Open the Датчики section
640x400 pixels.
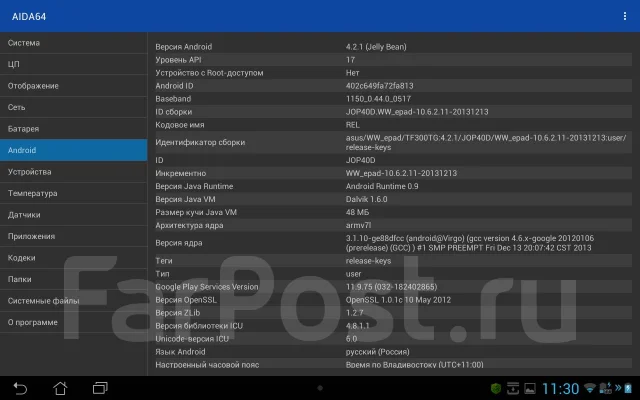pos(73,215)
